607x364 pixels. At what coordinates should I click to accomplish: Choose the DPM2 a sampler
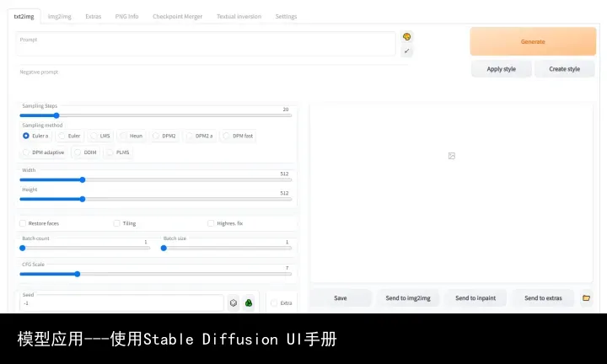click(x=190, y=136)
